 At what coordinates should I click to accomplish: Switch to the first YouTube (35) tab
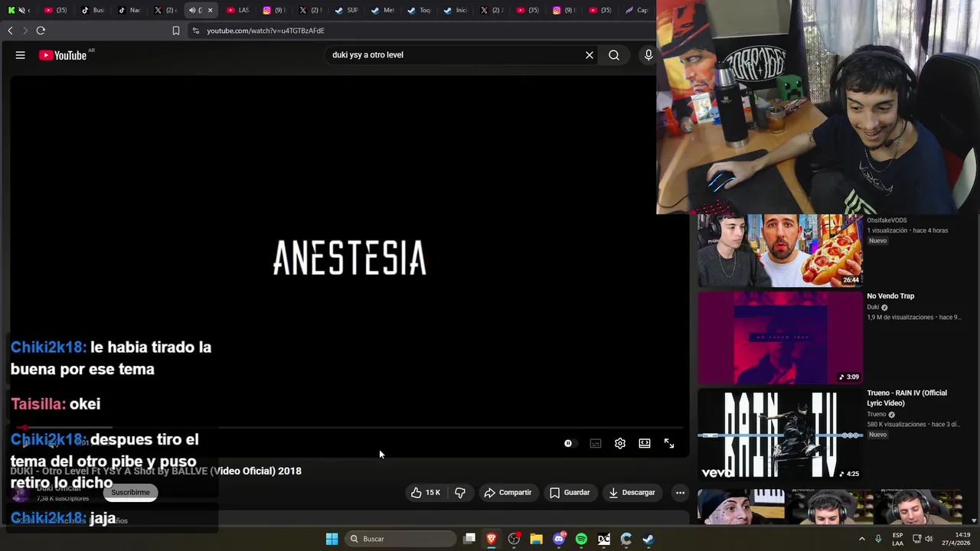tap(54, 10)
